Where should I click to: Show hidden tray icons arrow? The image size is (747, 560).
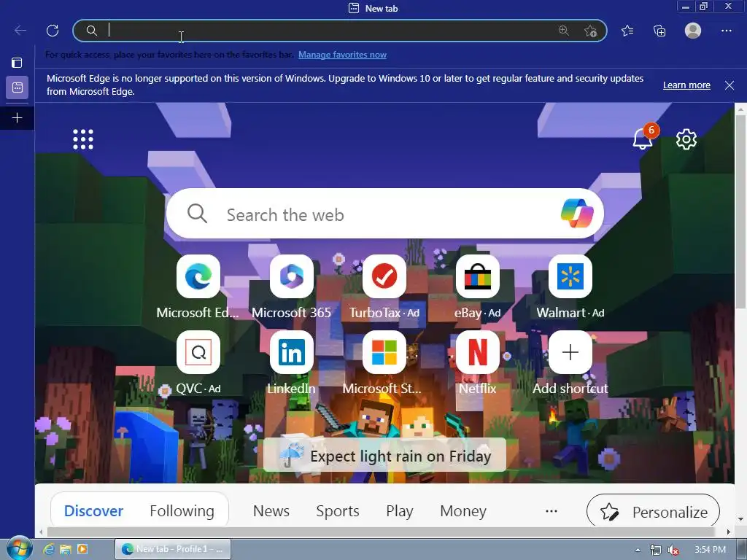coord(638,550)
